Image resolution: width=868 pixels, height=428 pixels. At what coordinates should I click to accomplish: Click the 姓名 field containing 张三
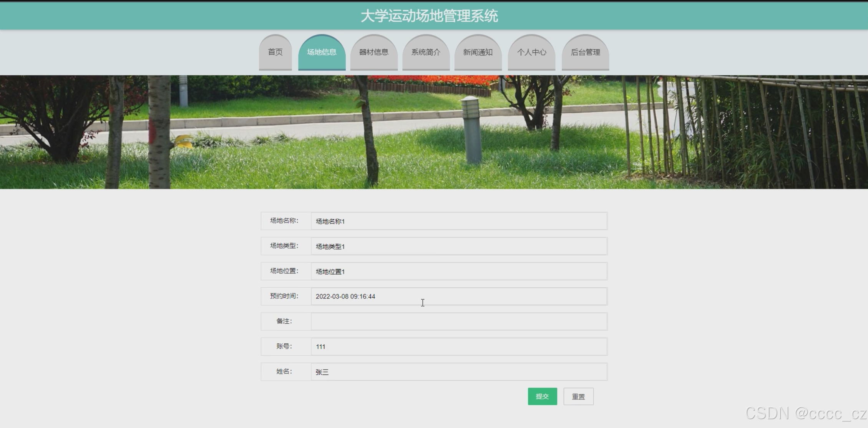(x=459, y=372)
